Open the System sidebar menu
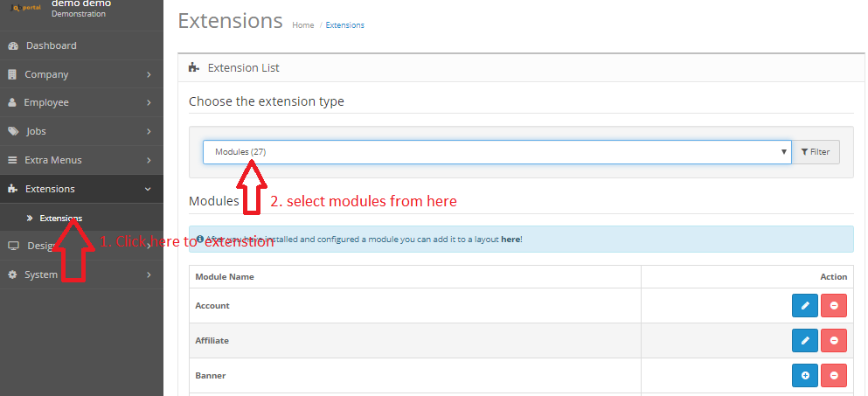Image resolution: width=868 pixels, height=396 pixels. click(x=80, y=274)
